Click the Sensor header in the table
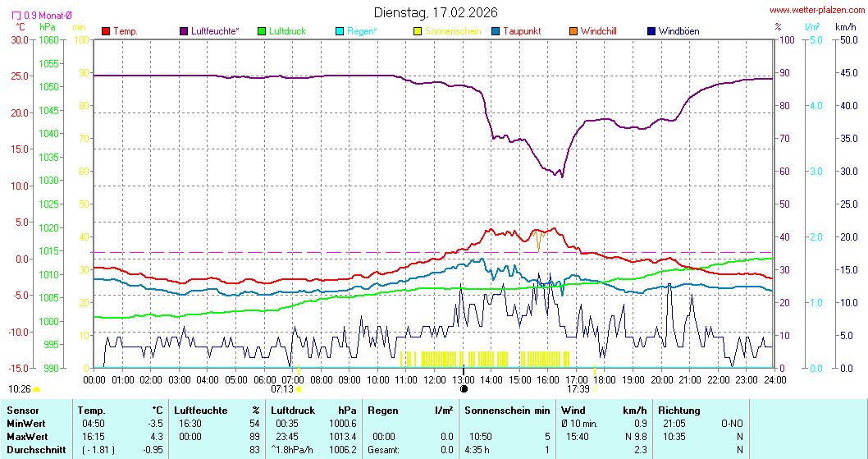The image size is (868, 459). point(22,411)
